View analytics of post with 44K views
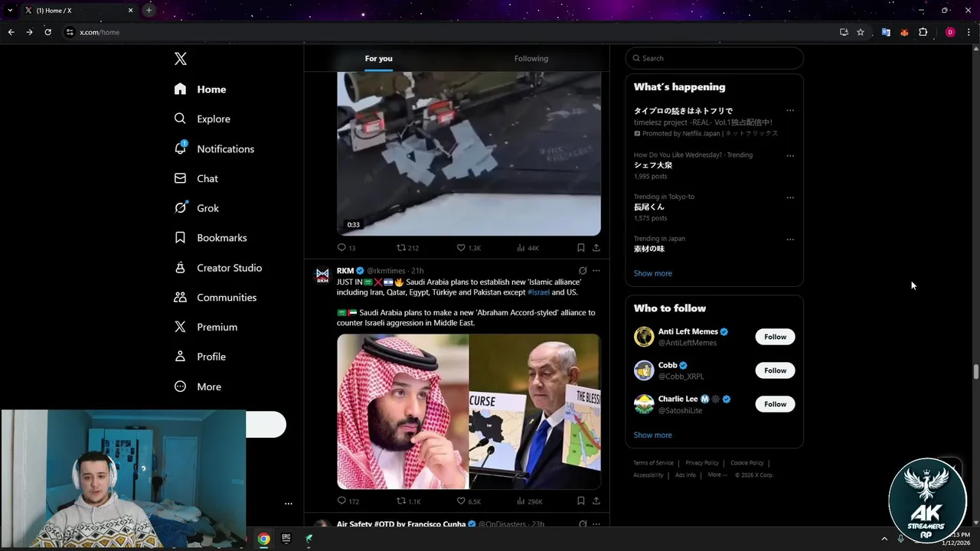Viewport: 980px width, 551px height. [x=528, y=248]
